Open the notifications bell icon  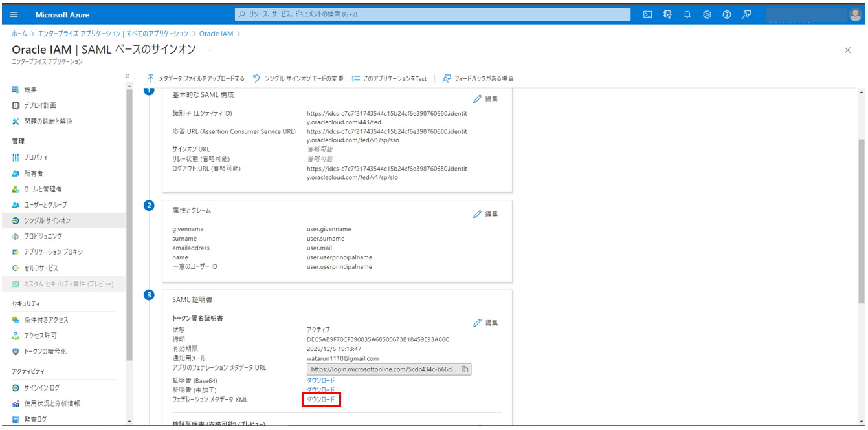687,14
